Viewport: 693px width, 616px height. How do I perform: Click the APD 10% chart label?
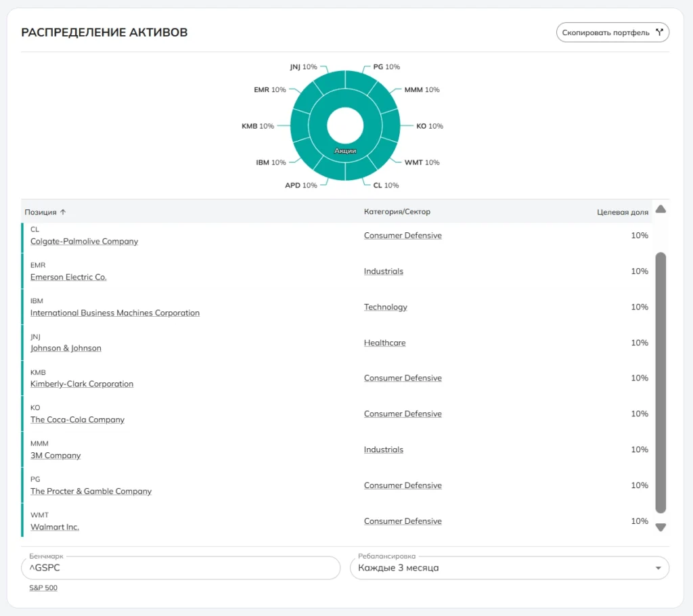pos(301,185)
